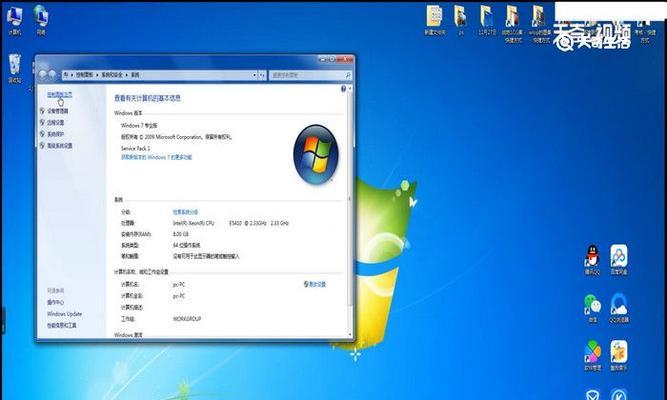
Task: Click the Service Pack 1 text
Action: (135, 149)
